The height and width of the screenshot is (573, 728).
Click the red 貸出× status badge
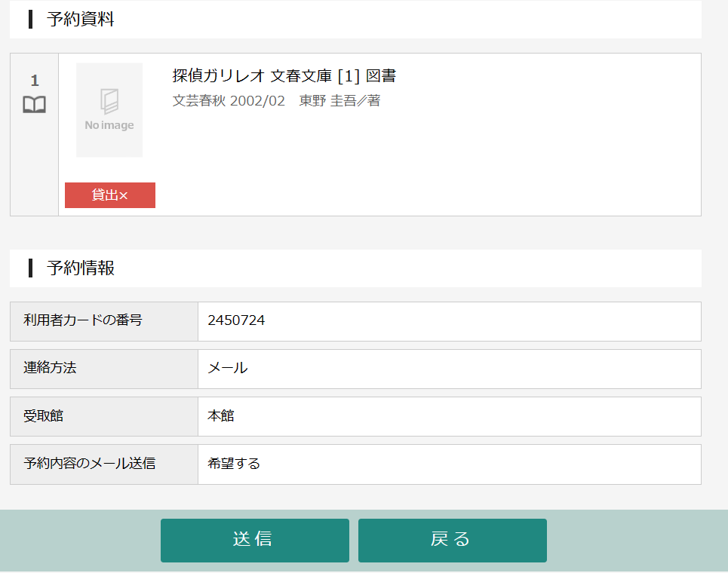click(110, 195)
